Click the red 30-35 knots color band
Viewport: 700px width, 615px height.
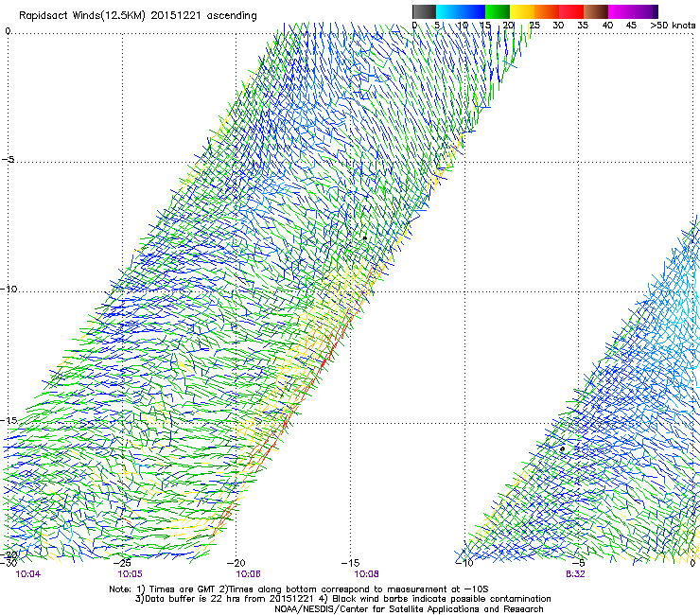click(571, 11)
